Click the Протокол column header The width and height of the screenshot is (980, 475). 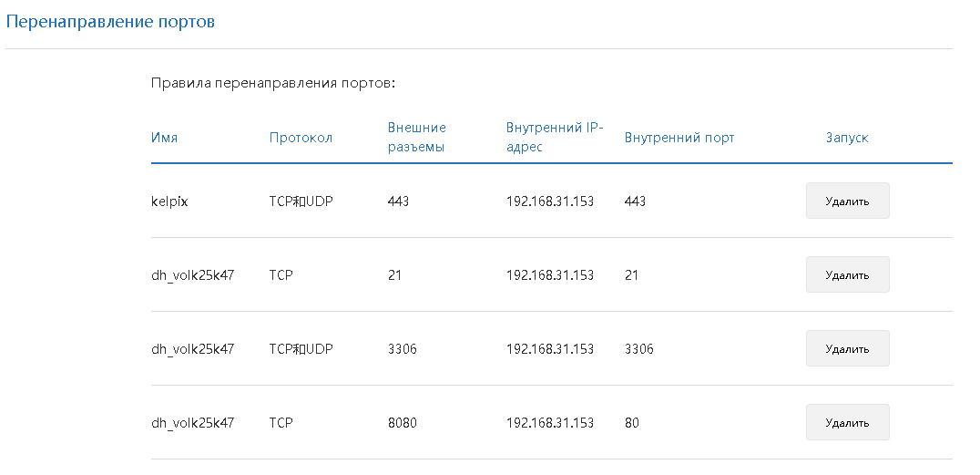pyautogui.click(x=301, y=138)
